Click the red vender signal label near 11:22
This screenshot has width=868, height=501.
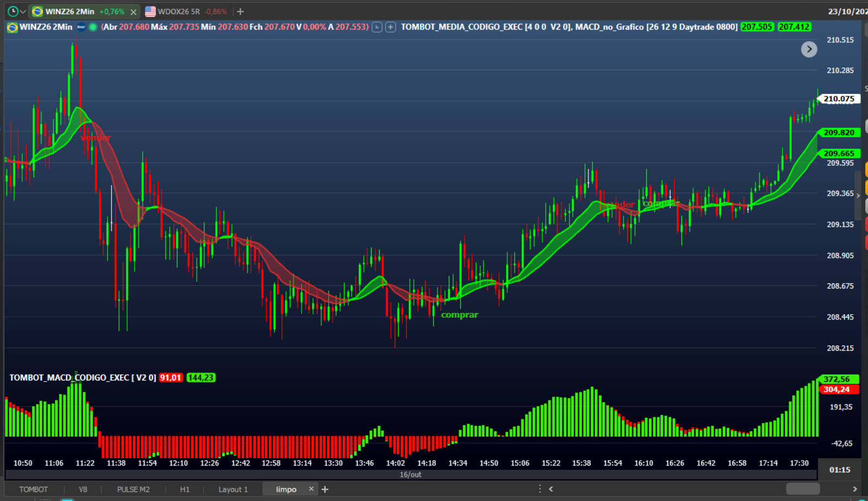point(96,138)
